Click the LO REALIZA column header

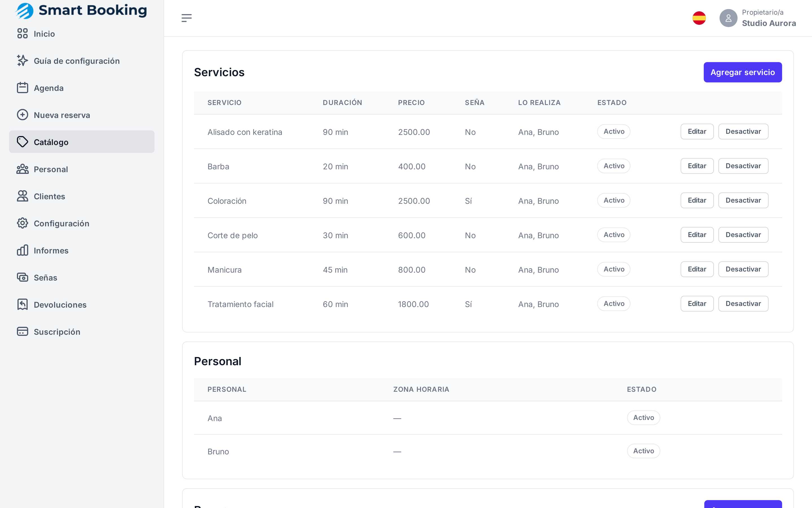click(x=539, y=102)
